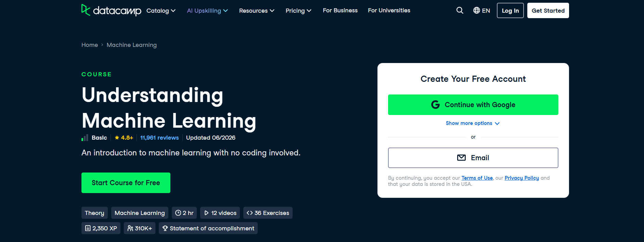Go to For Business page
Screen dimensions: 644x242
[x=340, y=11]
